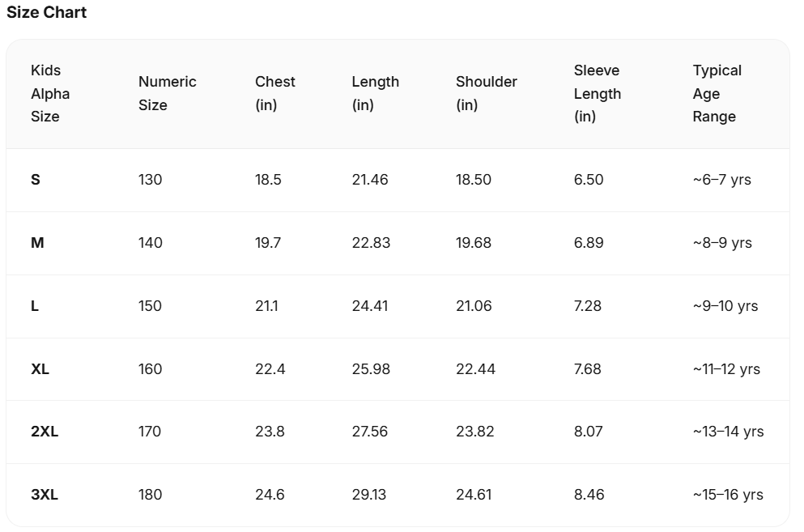
Task: Select the Kids Alpha Size column header
Action: point(50,93)
